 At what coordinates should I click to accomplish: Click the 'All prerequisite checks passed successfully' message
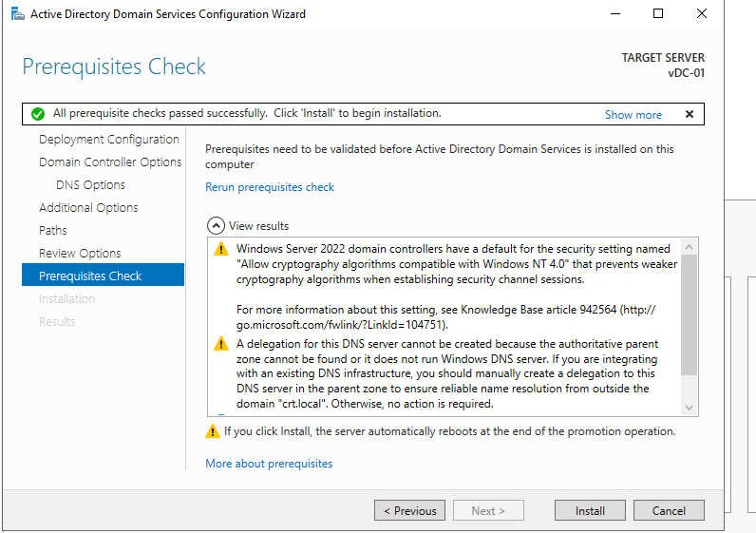[247, 113]
